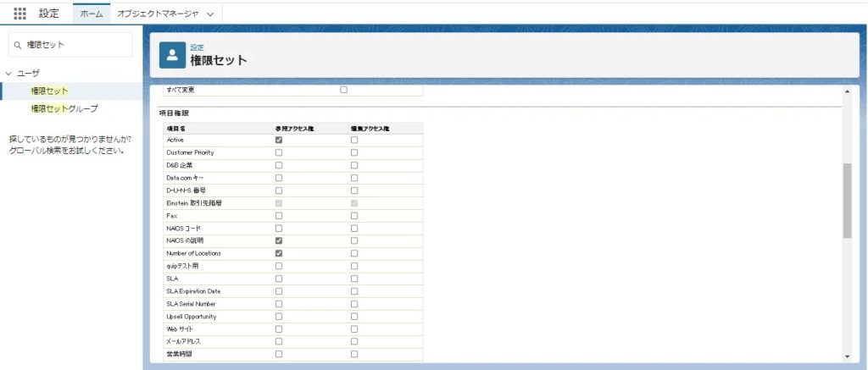Enable edit access for Number of Locations
The width and height of the screenshot is (868, 370).
coord(354,253)
